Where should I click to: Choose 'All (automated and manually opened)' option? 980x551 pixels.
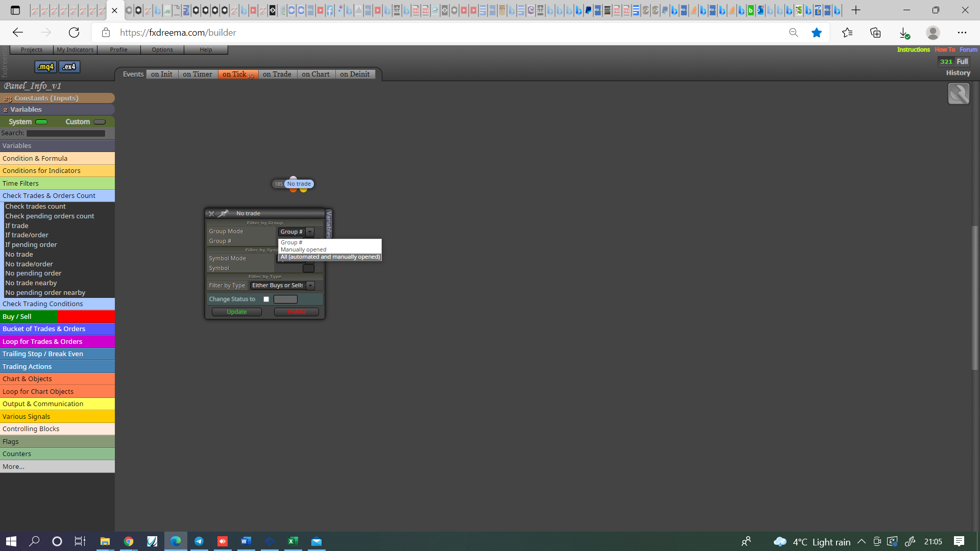coord(330,257)
